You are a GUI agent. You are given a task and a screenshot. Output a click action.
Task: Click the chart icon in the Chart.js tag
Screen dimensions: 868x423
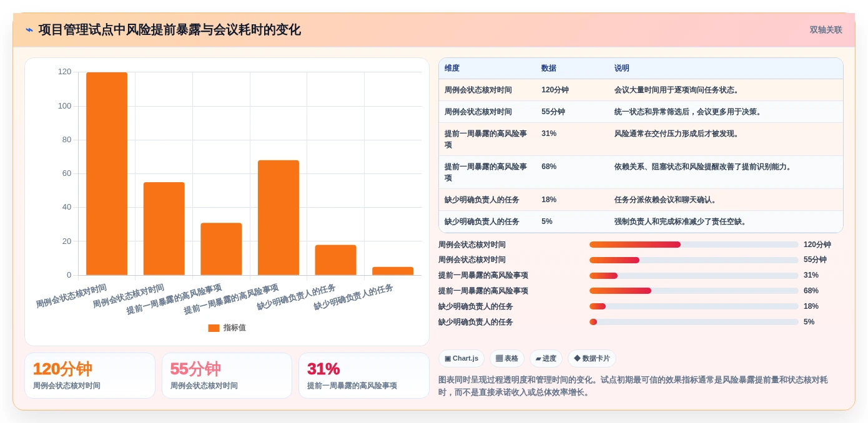[448, 359]
